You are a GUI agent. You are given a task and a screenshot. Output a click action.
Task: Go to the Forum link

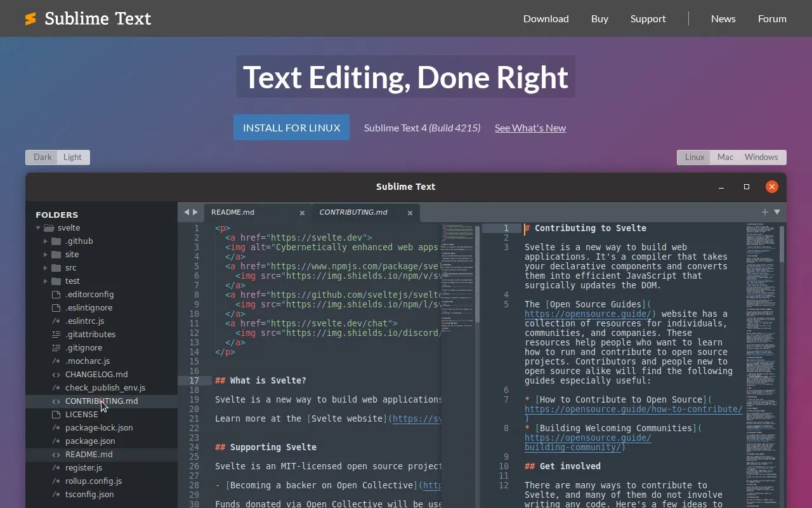point(772,19)
